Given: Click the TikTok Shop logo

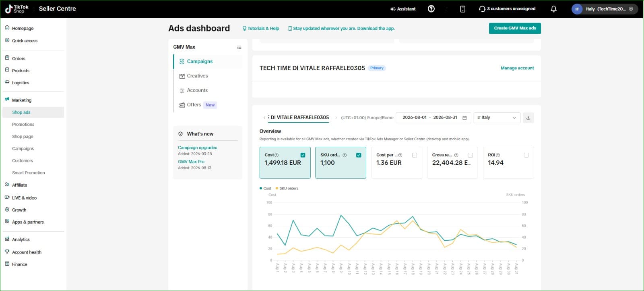Looking at the screenshot, I should coord(17,9).
